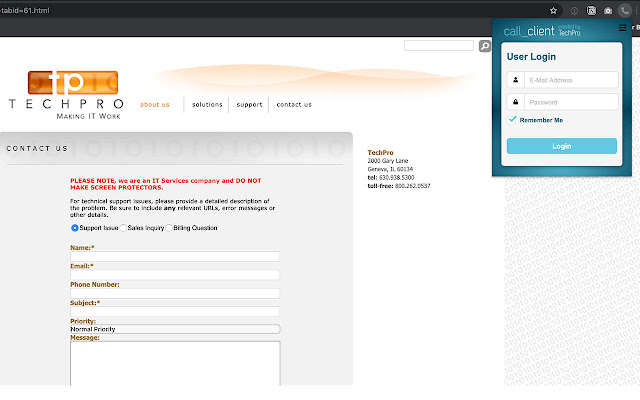Click the red PLEASE NOTE warning text
This screenshot has width=640, height=400.
pyautogui.click(x=166, y=184)
